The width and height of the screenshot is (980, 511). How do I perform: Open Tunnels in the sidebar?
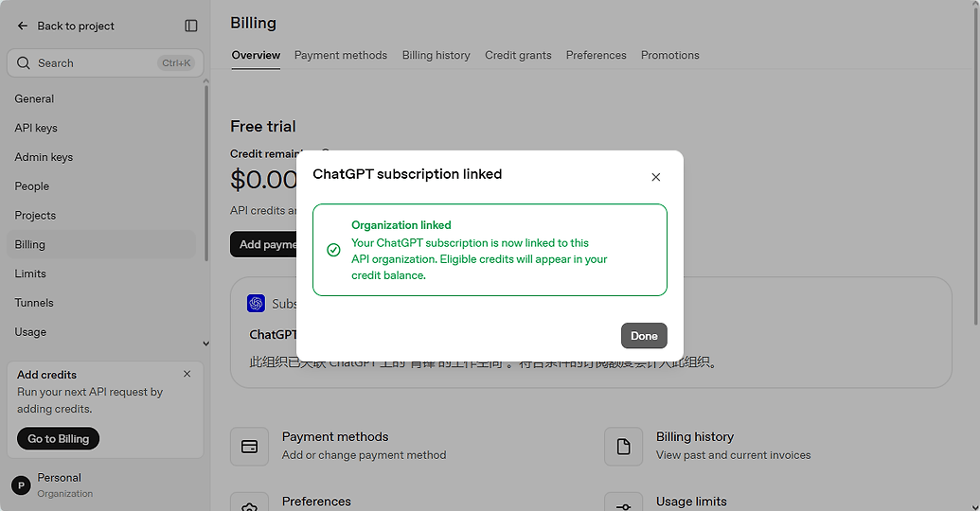101,303
